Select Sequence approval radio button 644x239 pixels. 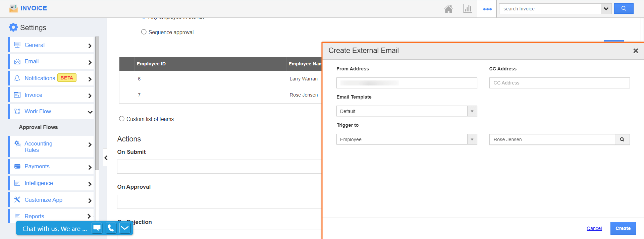click(x=144, y=32)
